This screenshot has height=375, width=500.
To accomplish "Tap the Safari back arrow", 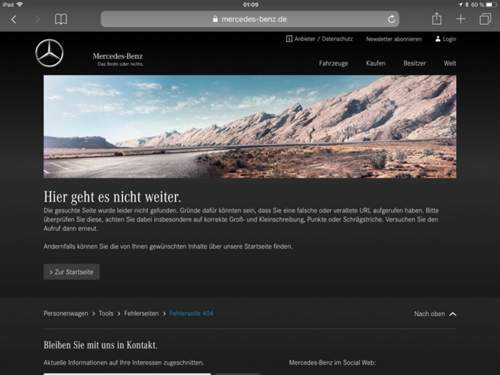I will tap(13, 19).
